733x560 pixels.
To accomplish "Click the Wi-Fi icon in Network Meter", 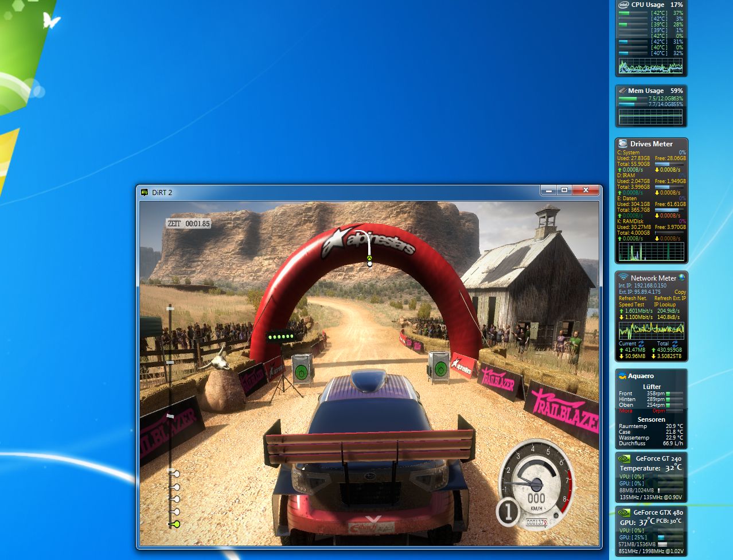I will click(x=623, y=277).
